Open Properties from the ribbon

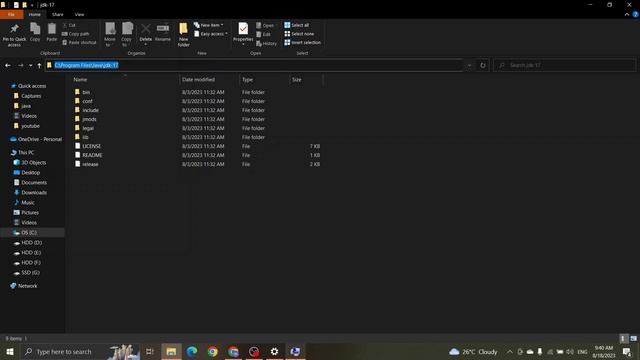point(243,33)
